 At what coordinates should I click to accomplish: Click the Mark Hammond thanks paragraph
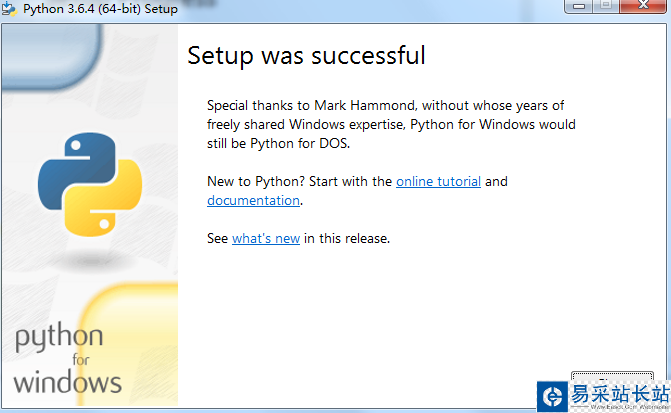coord(391,124)
